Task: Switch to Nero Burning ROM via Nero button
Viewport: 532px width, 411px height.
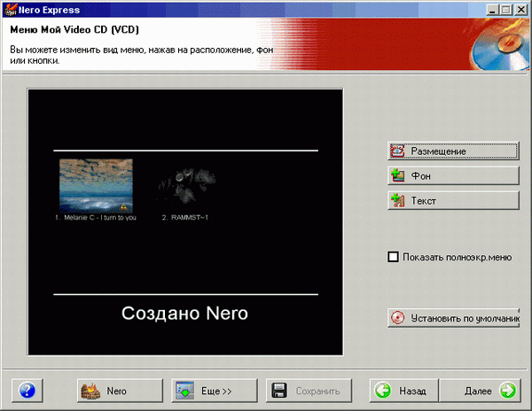Action: pyautogui.click(x=120, y=391)
